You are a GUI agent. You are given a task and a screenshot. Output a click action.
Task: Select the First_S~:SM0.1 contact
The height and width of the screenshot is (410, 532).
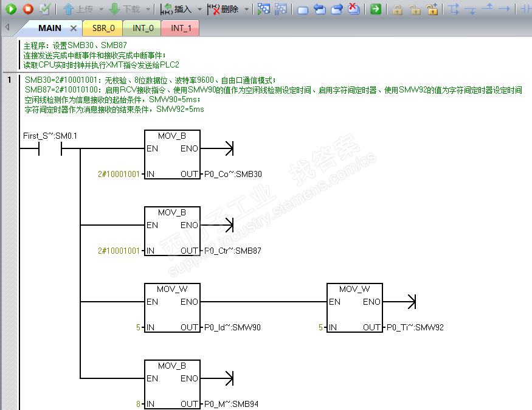click(50, 148)
